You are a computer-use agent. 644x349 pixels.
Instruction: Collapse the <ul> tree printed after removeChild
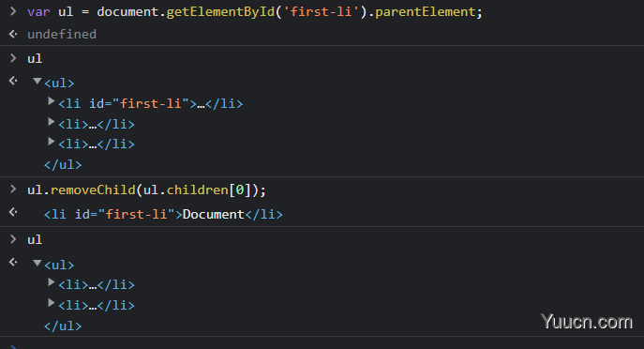tap(37, 263)
